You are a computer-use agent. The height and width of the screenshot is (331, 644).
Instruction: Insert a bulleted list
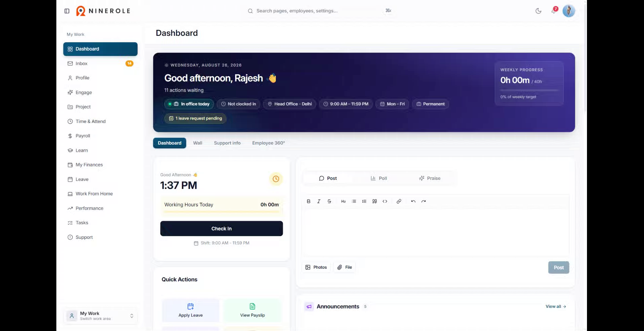[x=354, y=201]
